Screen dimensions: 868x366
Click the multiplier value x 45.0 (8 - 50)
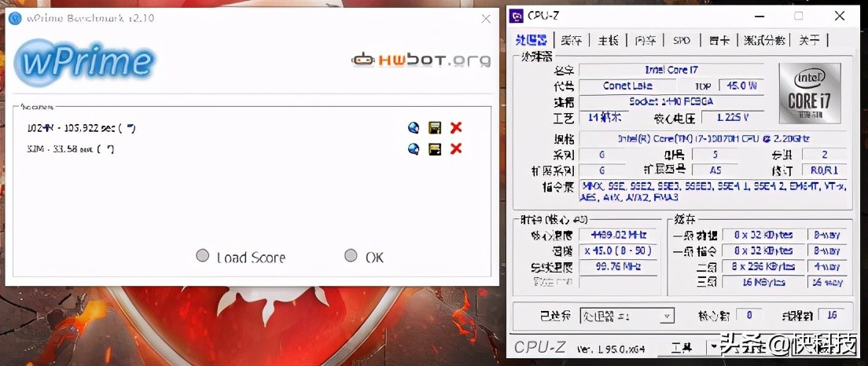click(x=618, y=250)
